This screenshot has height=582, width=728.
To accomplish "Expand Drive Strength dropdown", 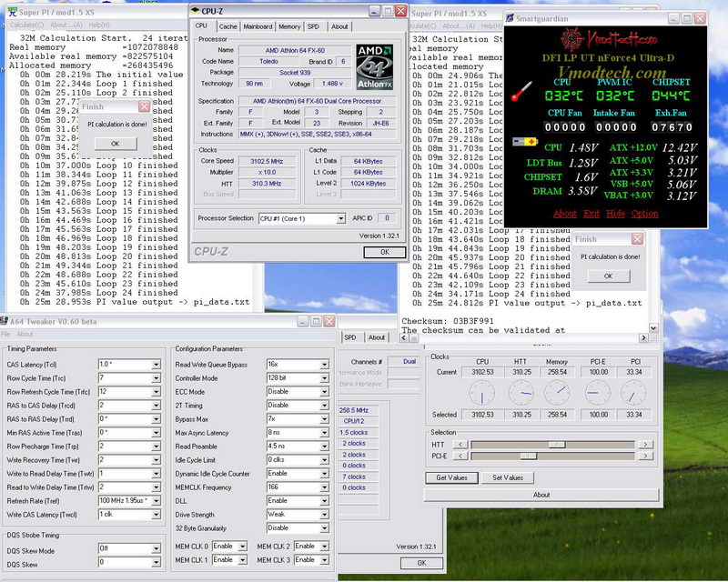I will coord(325,514).
